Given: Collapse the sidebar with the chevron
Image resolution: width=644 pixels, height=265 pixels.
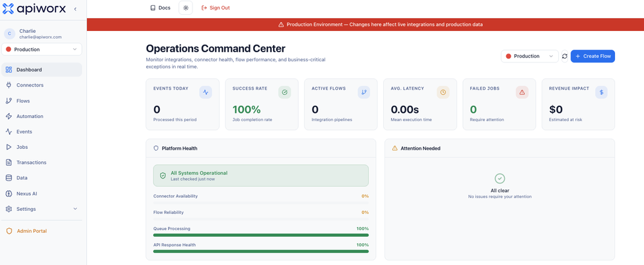Looking at the screenshot, I should 75,8.
